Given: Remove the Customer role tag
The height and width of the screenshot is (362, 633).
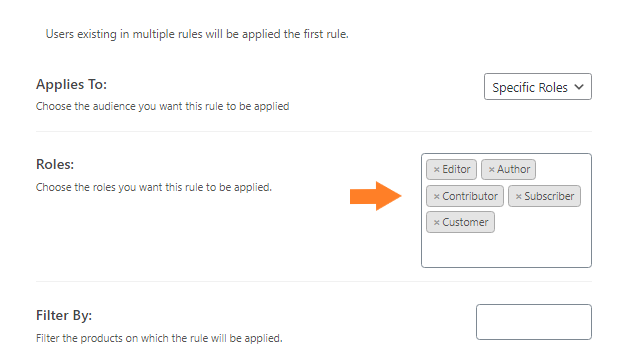Looking at the screenshot, I should pos(436,222).
